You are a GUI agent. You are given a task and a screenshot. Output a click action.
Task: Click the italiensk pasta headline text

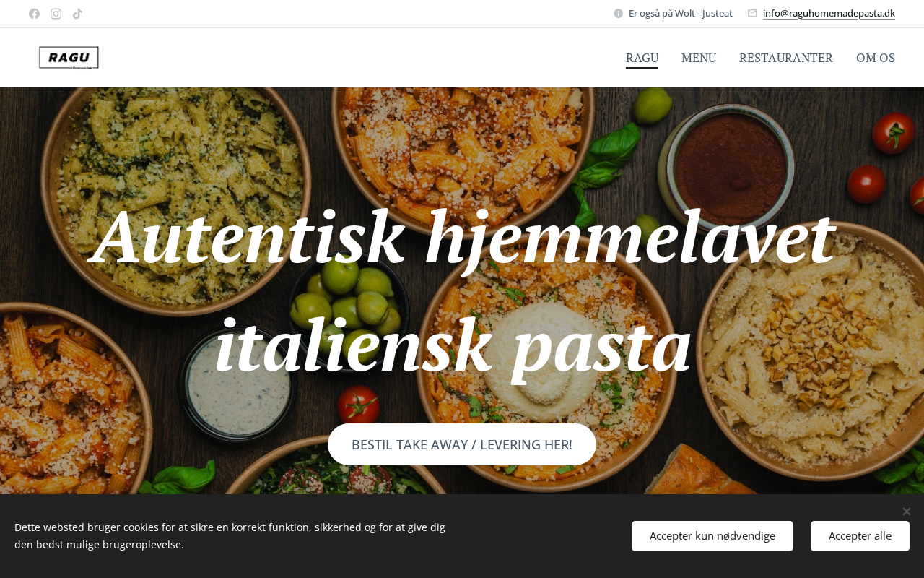point(453,345)
